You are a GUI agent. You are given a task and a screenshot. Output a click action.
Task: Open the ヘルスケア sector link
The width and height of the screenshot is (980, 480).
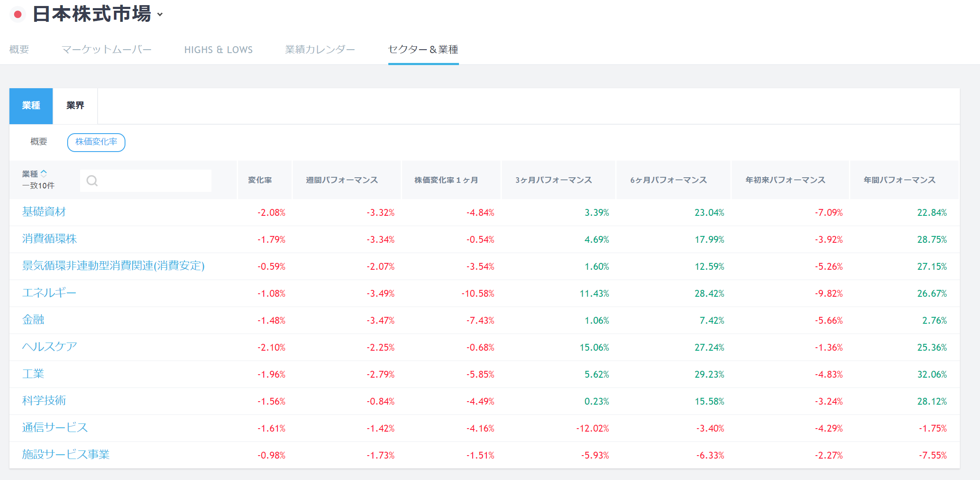pyautogui.click(x=50, y=347)
